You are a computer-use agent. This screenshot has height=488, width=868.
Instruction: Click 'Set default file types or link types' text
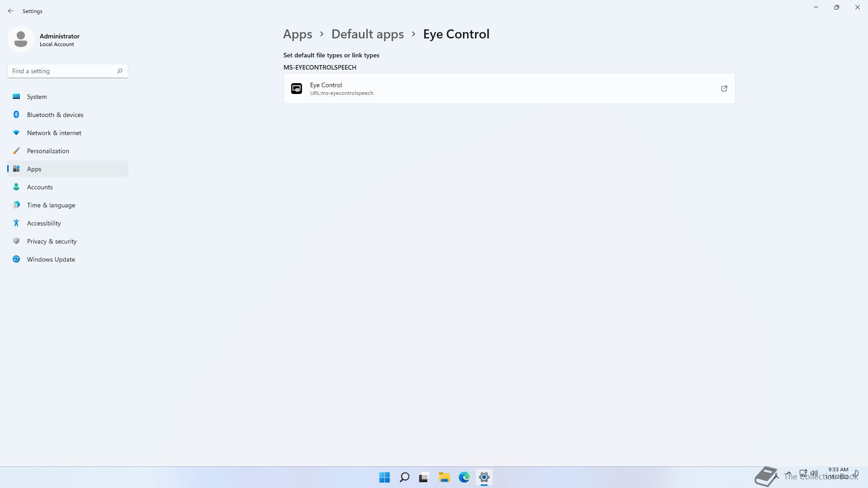(331, 55)
